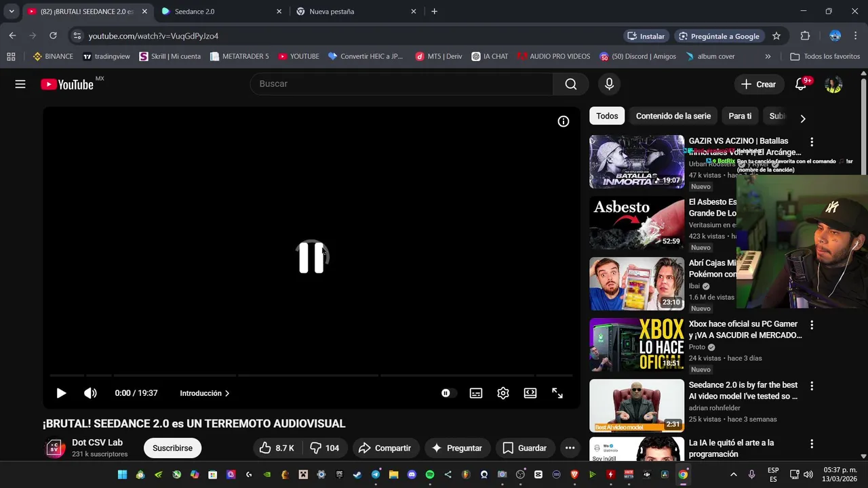The width and height of the screenshot is (868, 488).
Task: Click Pregúntale a Google button
Action: click(719, 36)
